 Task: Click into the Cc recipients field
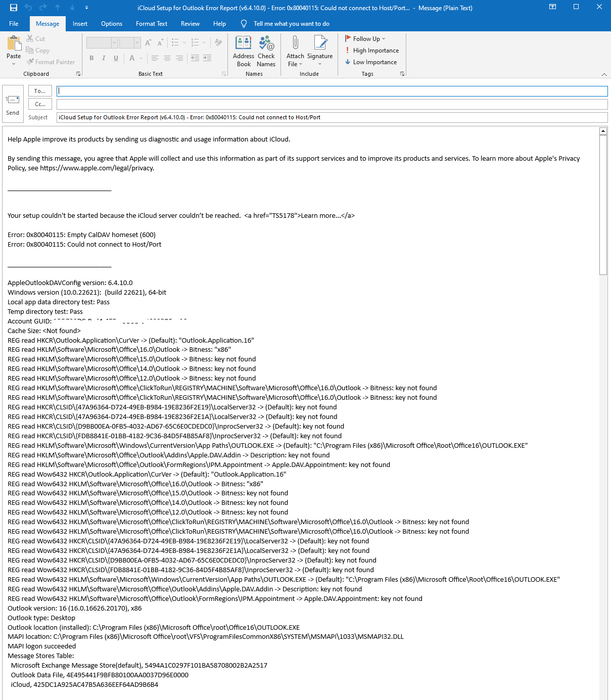[332, 104]
